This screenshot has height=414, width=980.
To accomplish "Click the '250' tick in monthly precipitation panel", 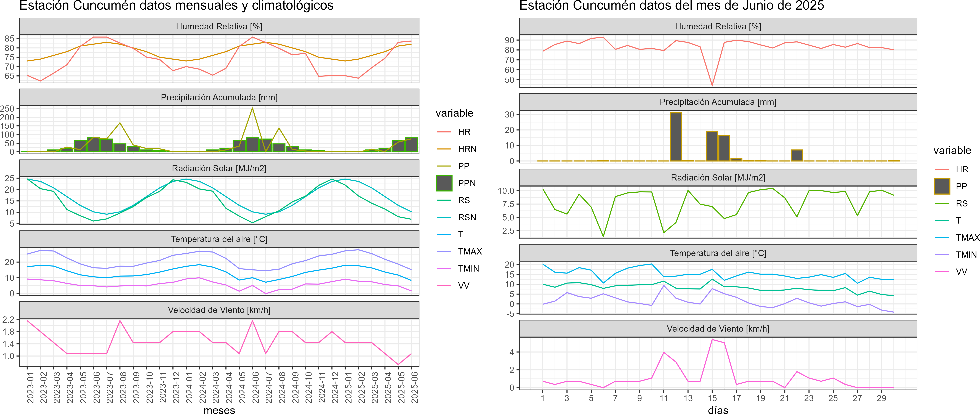I will pyautogui.click(x=7, y=108).
